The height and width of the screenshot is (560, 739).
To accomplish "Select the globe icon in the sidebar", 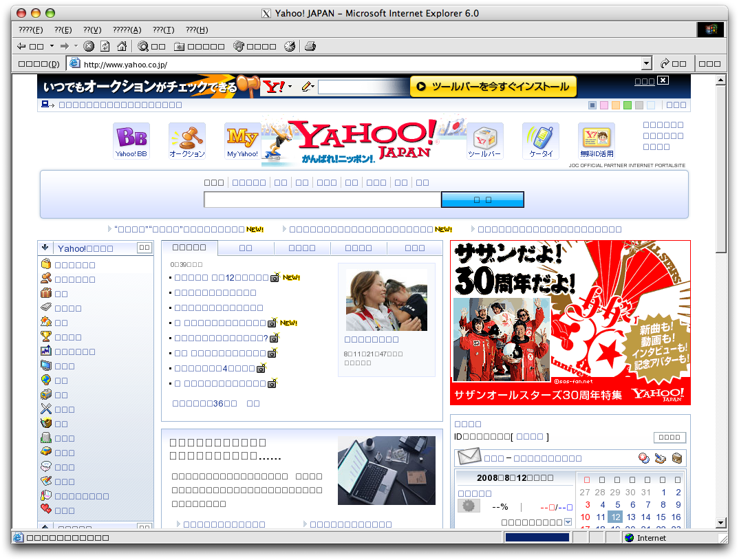I will click(x=45, y=380).
